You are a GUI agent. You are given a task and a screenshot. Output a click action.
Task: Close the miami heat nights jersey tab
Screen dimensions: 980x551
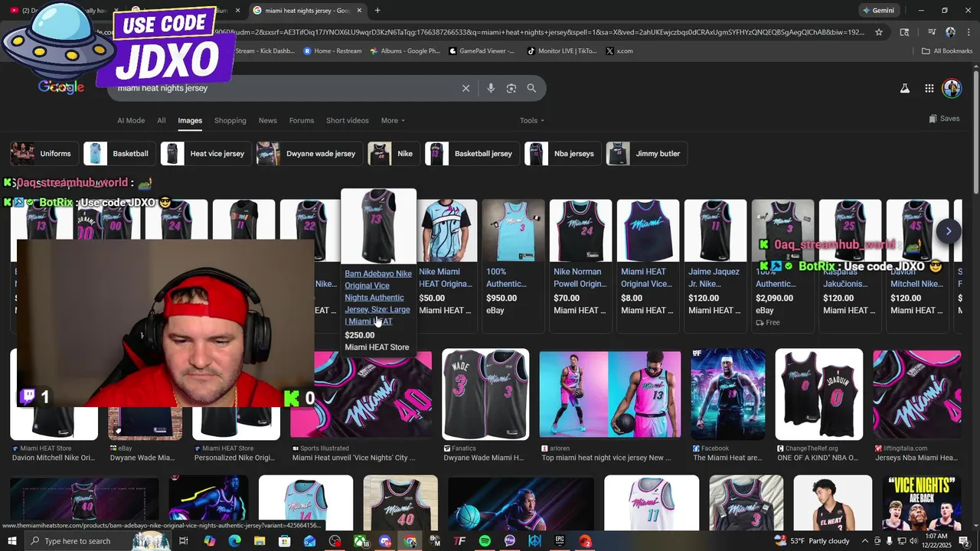(359, 11)
